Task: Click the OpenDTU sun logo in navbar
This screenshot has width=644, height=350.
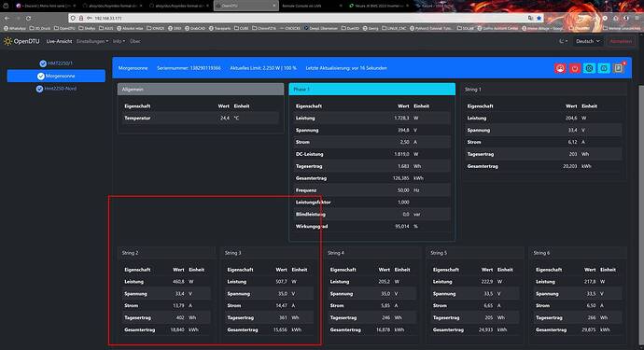Action: 7,41
